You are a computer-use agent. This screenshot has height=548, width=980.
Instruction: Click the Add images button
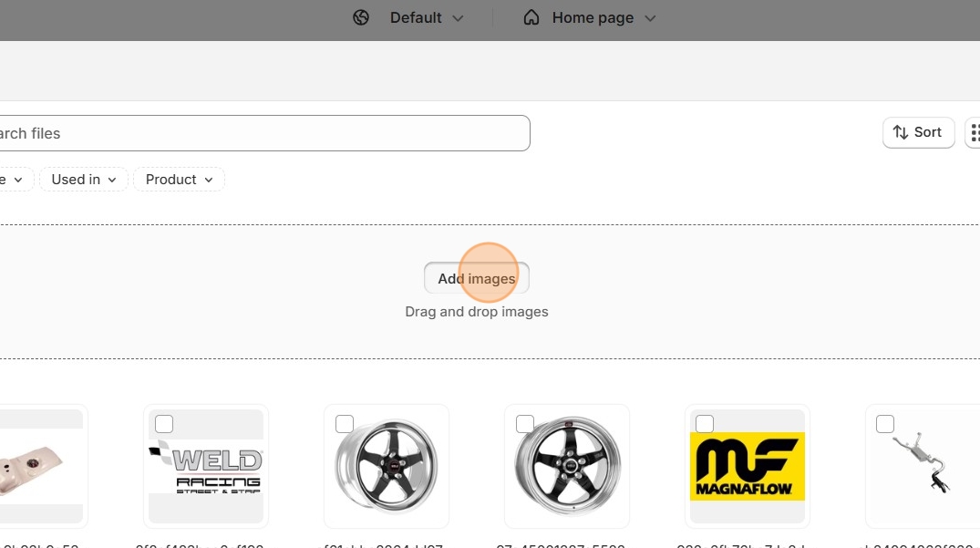476,278
